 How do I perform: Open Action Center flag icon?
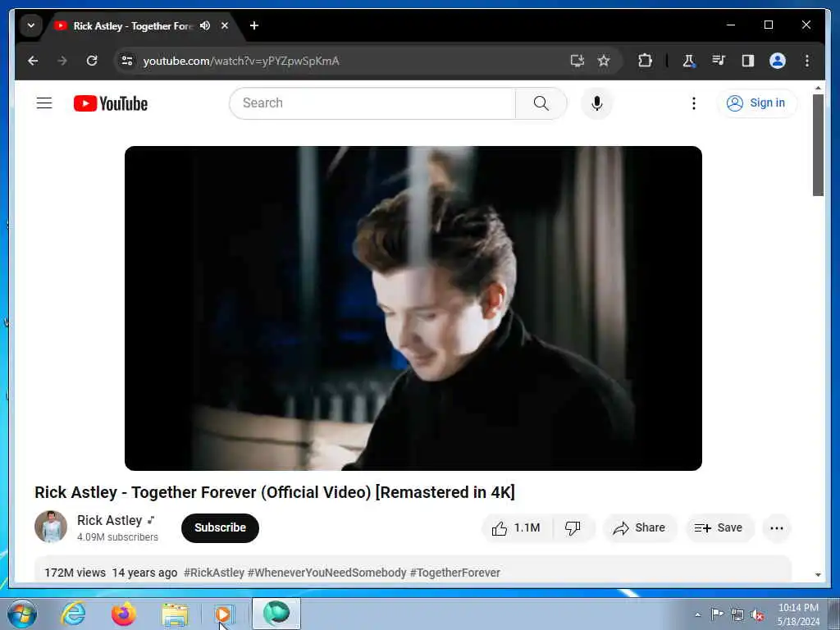point(717,614)
